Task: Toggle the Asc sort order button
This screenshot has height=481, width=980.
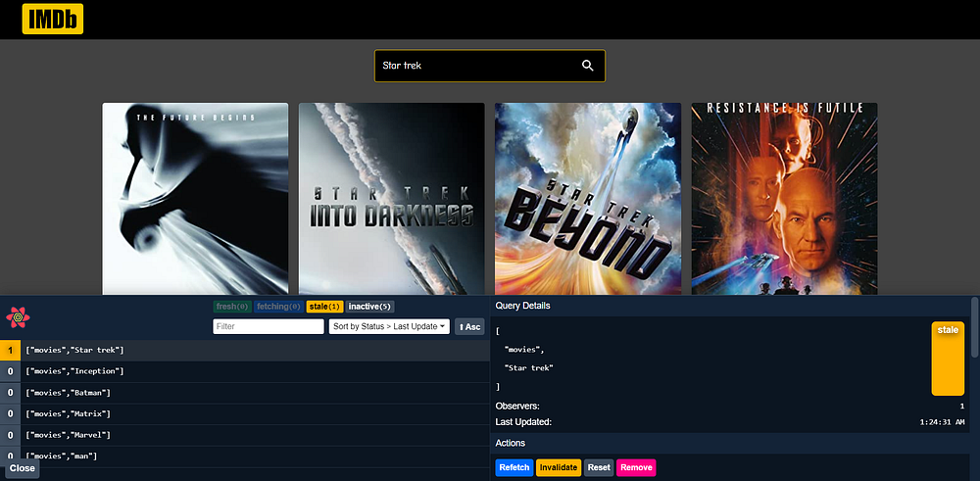Action: pyautogui.click(x=469, y=326)
